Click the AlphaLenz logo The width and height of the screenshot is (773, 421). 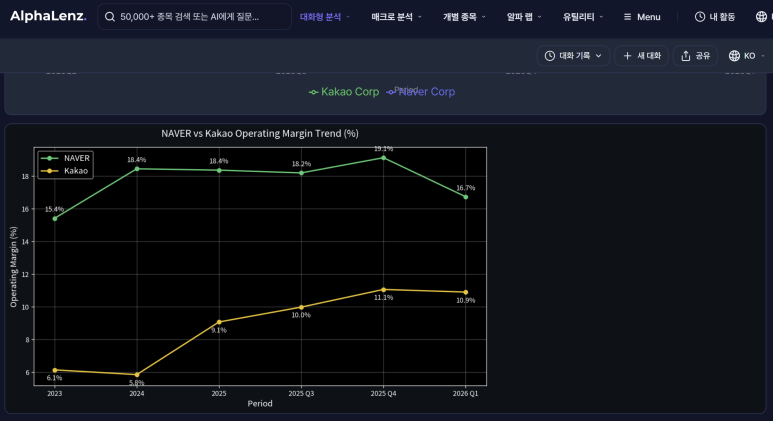(x=48, y=16)
